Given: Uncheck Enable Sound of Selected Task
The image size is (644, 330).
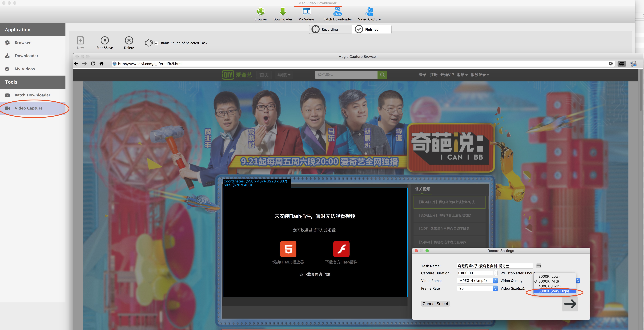Looking at the screenshot, I should click(x=156, y=43).
